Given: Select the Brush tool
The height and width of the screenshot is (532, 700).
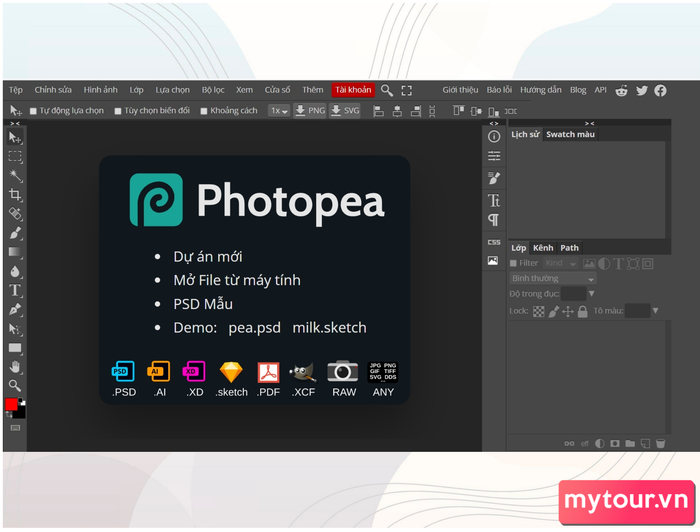Looking at the screenshot, I should 15,233.
